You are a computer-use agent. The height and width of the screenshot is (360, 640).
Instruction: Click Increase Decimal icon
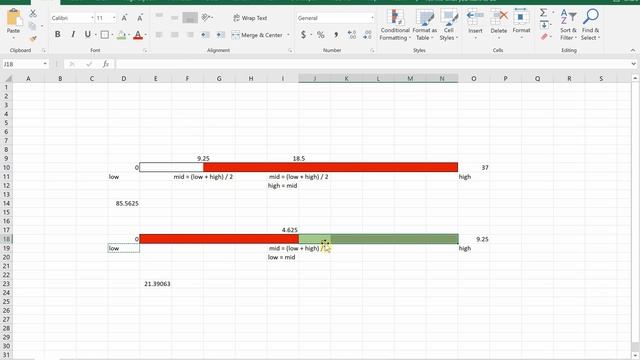(352, 35)
